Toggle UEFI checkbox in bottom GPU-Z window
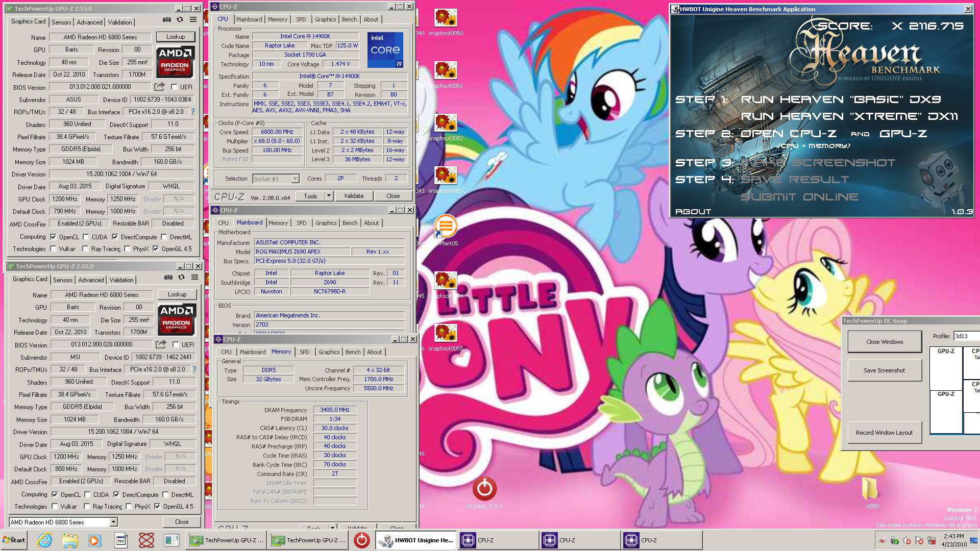 (x=176, y=345)
